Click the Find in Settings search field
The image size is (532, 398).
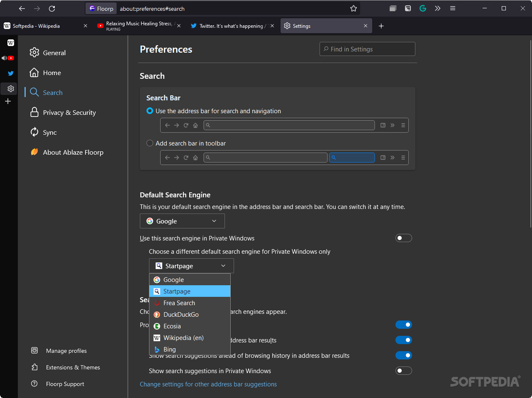pos(367,49)
